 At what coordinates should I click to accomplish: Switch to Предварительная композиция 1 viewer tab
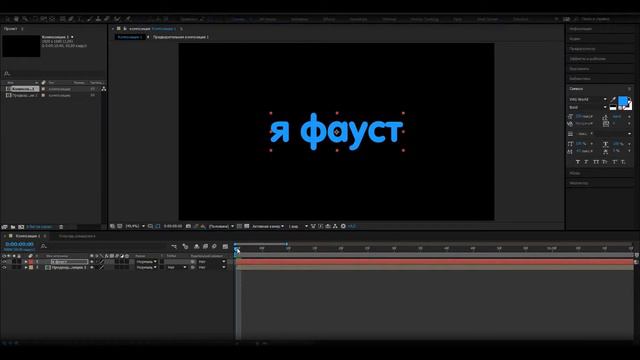coord(180,37)
